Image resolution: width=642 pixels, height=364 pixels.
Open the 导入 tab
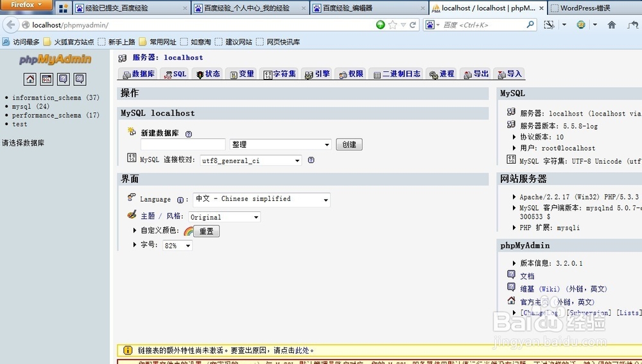point(509,74)
